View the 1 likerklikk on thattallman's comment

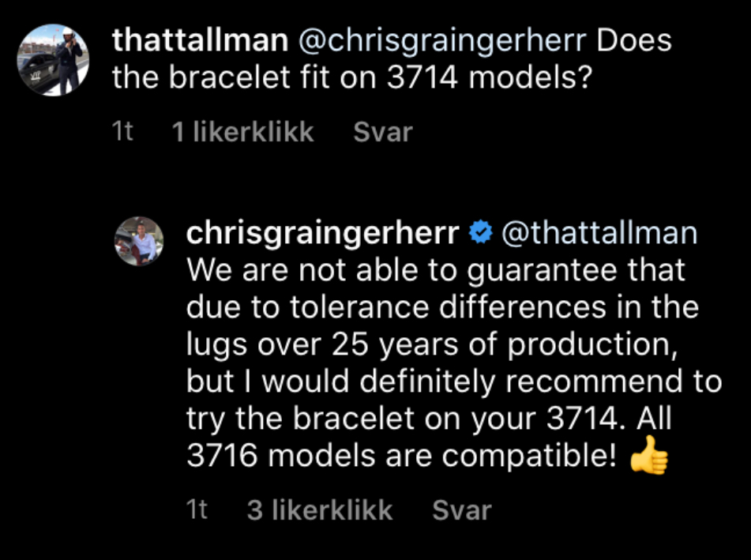pos(242,132)
